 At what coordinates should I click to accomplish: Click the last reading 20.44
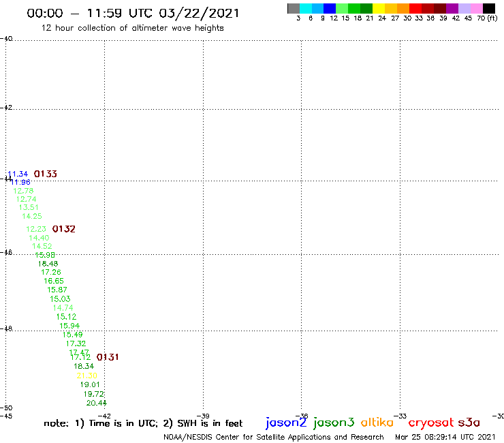pos(97,403)
